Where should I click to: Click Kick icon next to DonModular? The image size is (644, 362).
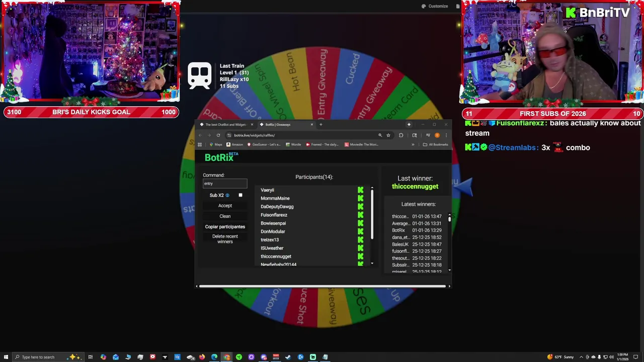(360, 231)
